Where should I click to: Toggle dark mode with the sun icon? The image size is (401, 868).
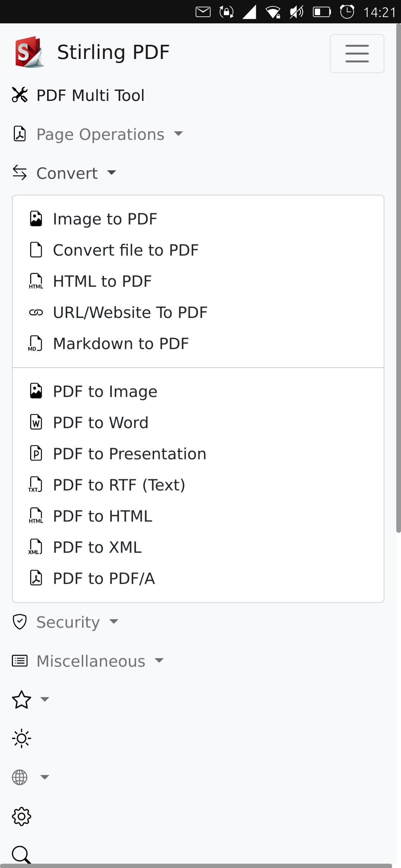(x=22, y=739)
